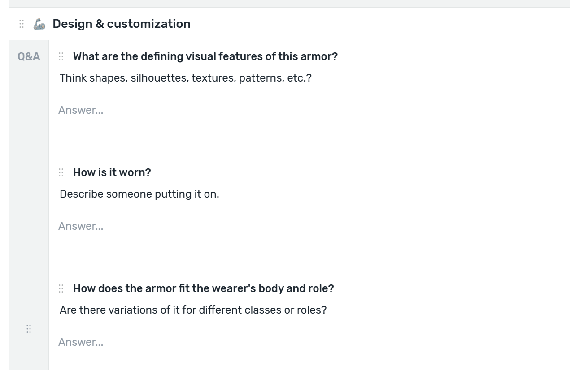Click the Q&A block drag handle in gray sidebar
The image size is (588, 370).
pos(29,329)
